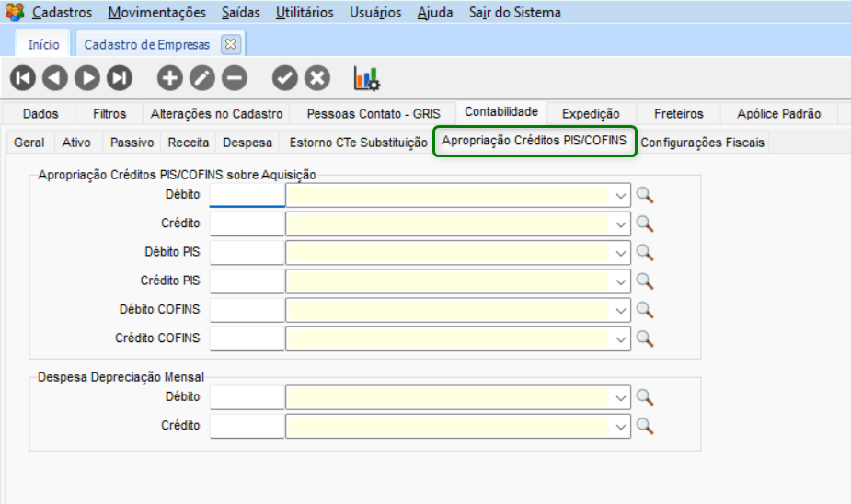The height and width of the screenshot is (504, 851).
Task: Close the Cadastro de Empresas tab
Action: [x=230, y=44]
